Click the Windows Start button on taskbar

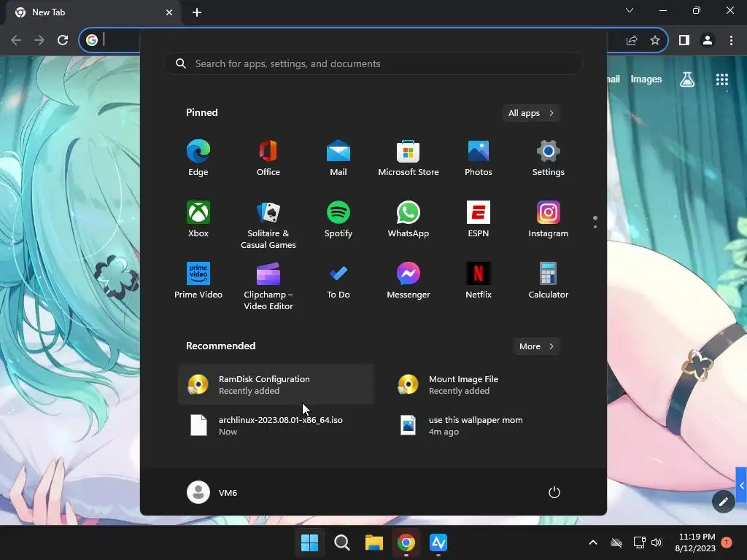tap(309, 542)
